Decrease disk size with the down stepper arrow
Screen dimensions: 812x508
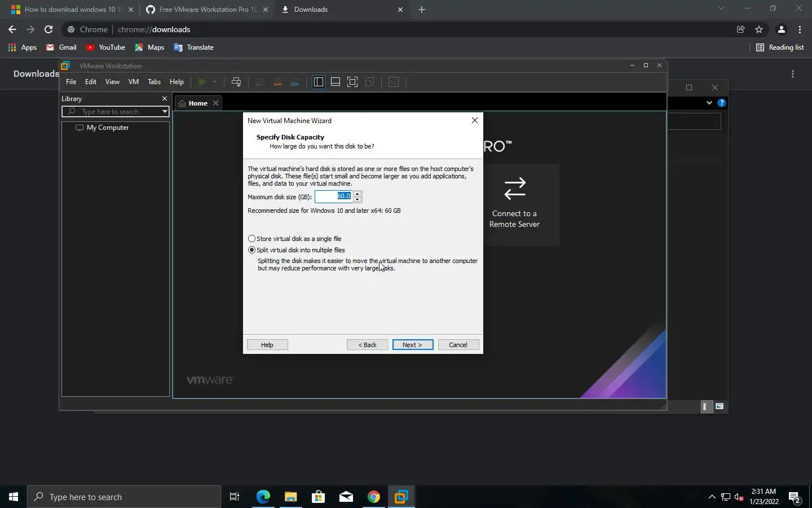coord(358,199)
